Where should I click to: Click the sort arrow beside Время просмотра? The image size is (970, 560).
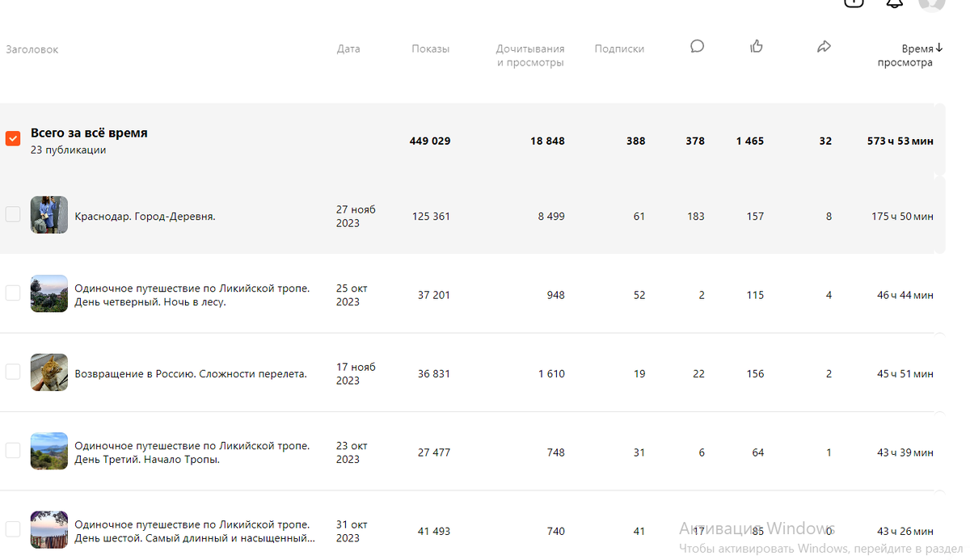click(x=939, y=48)
